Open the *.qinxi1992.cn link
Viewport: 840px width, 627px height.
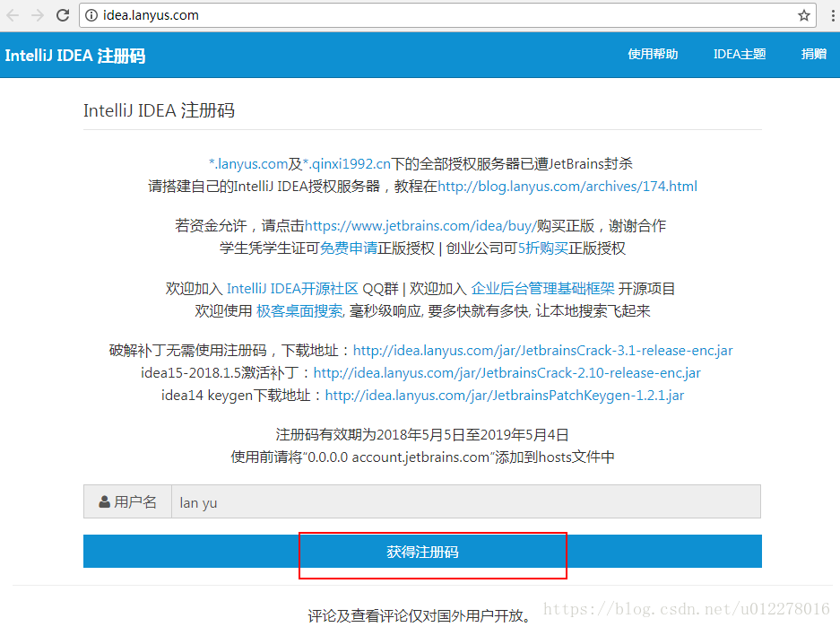coord(347,163)
